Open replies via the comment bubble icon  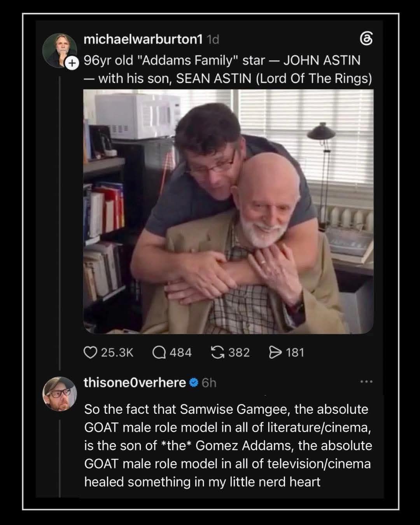pyautogui.click(x=159, y=352)
